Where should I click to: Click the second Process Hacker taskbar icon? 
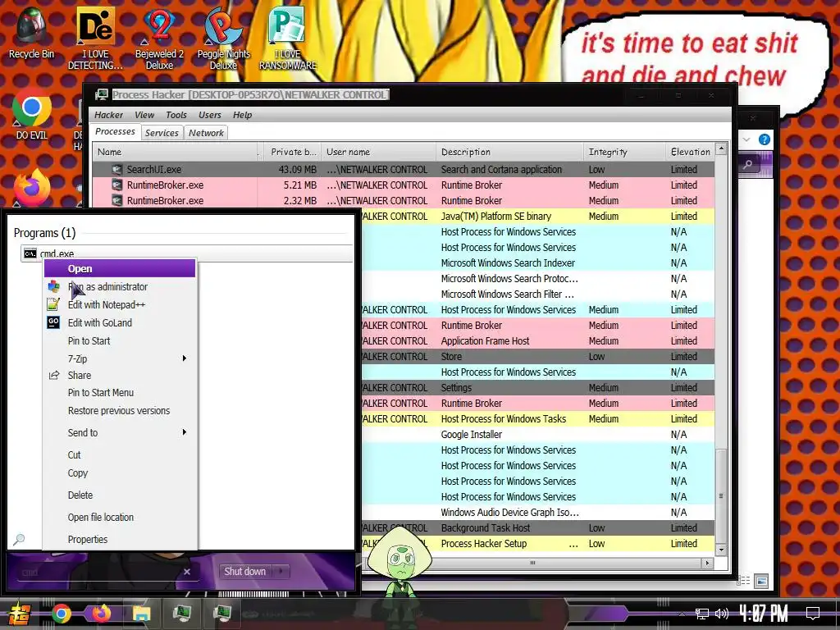[x=222, y=612]
